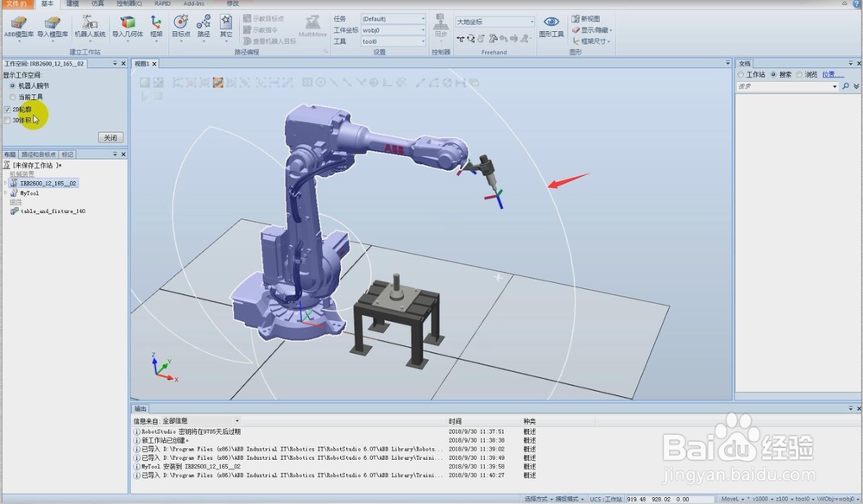Close the 工作空间 workspace panel

click(x=123, y=64)
